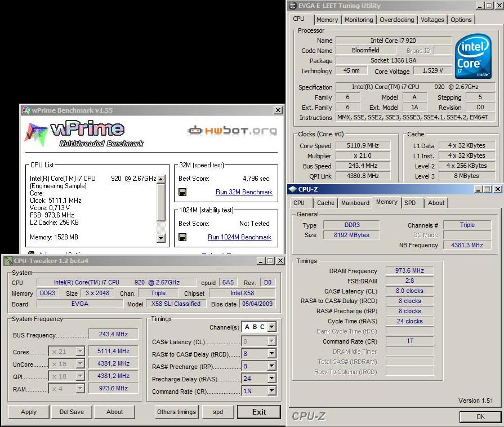Click CPU-Z title bar icon

coord(292,189)
